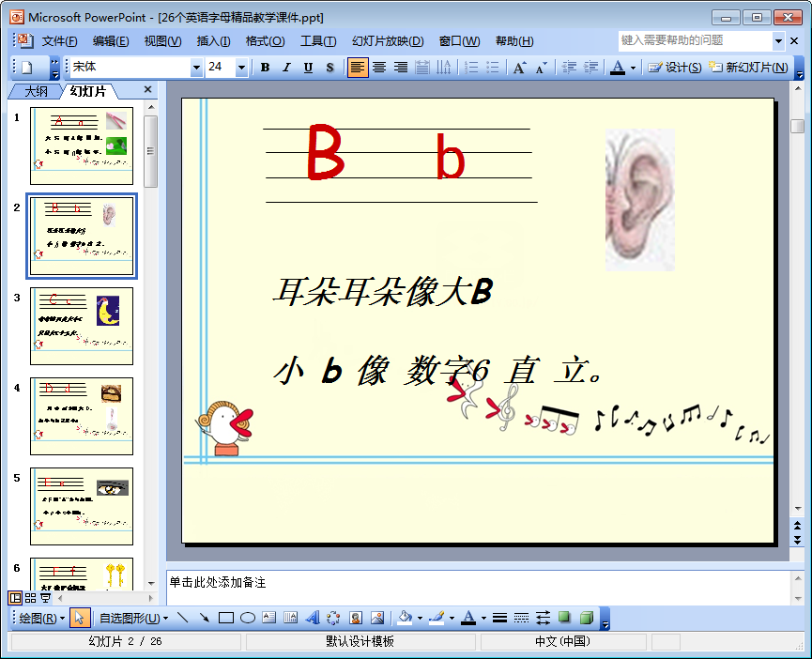Open the 工具 menu
This screenshot has height=659, width=812.
click(318, 41)
